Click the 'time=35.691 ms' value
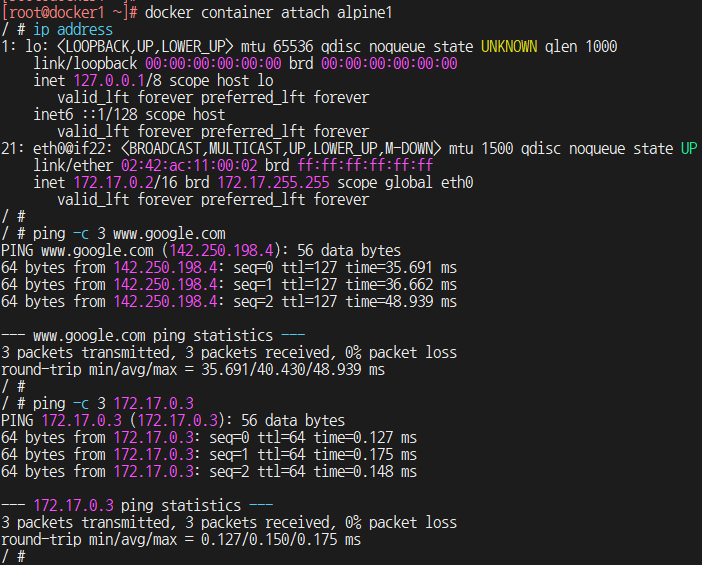 [401, 268]
